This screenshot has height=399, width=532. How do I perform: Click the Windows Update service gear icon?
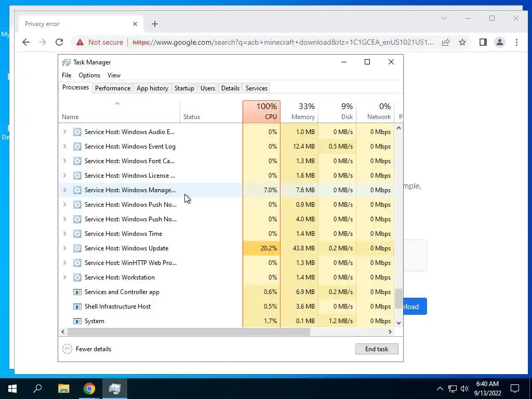pyautogui.click(x=77, y=248)
